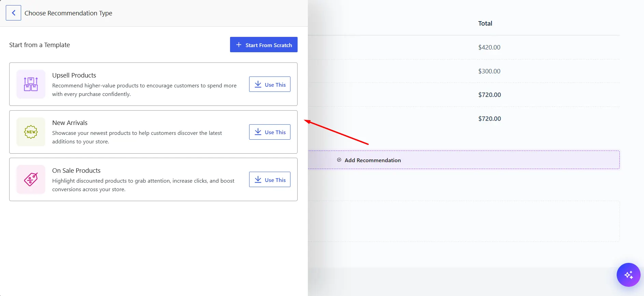Select the Upsell Products title
The height and width of the screenshot is (296, 644).
[74, 75]
